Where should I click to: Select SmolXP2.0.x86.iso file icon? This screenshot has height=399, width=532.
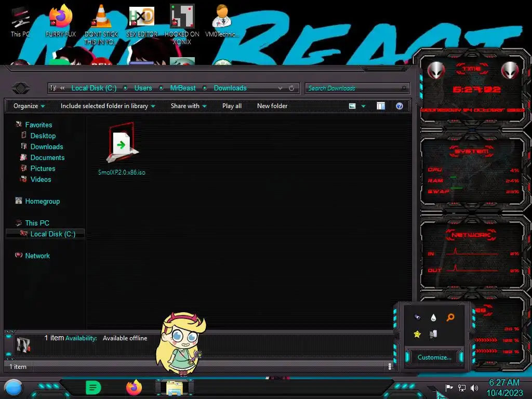(122, 143)
